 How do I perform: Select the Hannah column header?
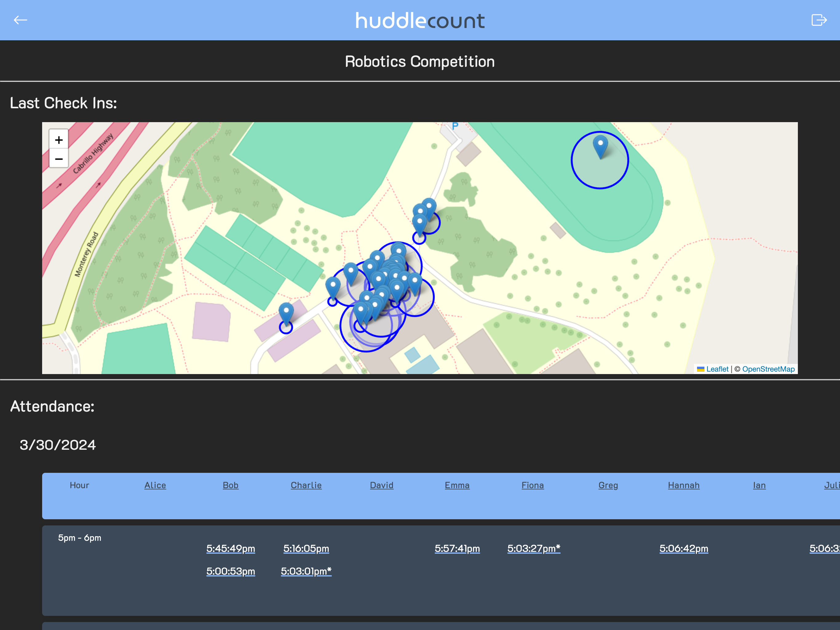pos(683,485)
